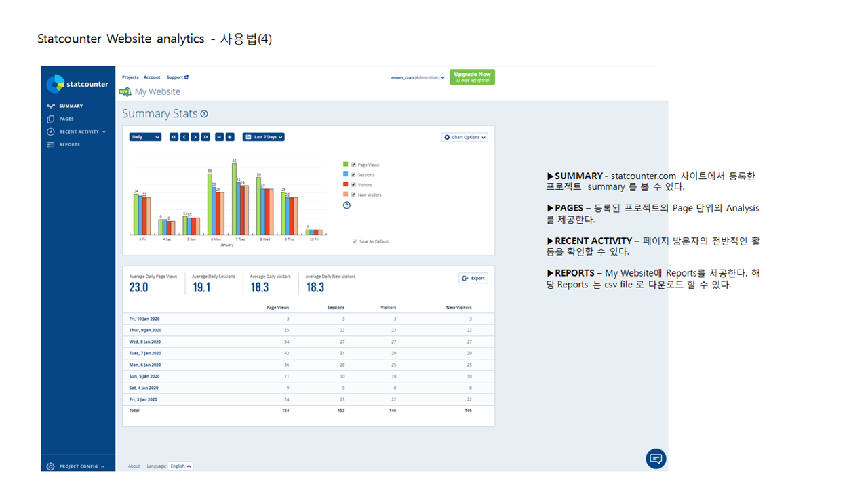This screenshot has width=868, height=488.
Task: Open the Pages sidebar item
Action: [60, 119]
